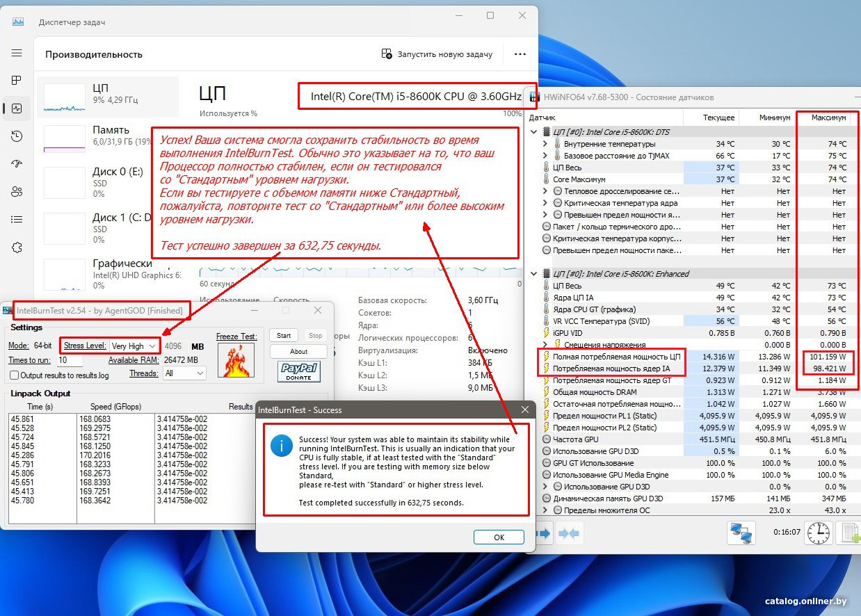
Task: Select the Performance page icon in Task Manager sidebar
Action: coord(17,108)
